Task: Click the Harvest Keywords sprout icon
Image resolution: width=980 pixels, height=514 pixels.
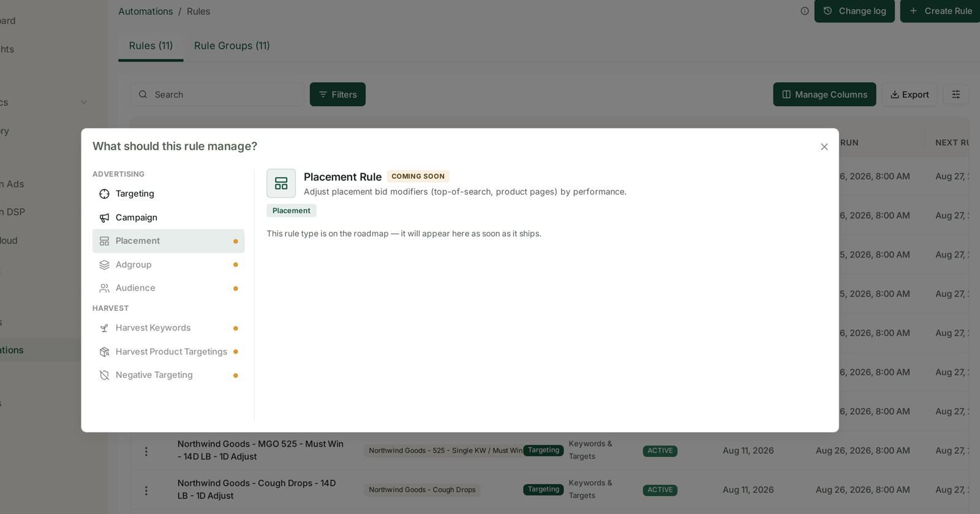Action: [105, 328]
